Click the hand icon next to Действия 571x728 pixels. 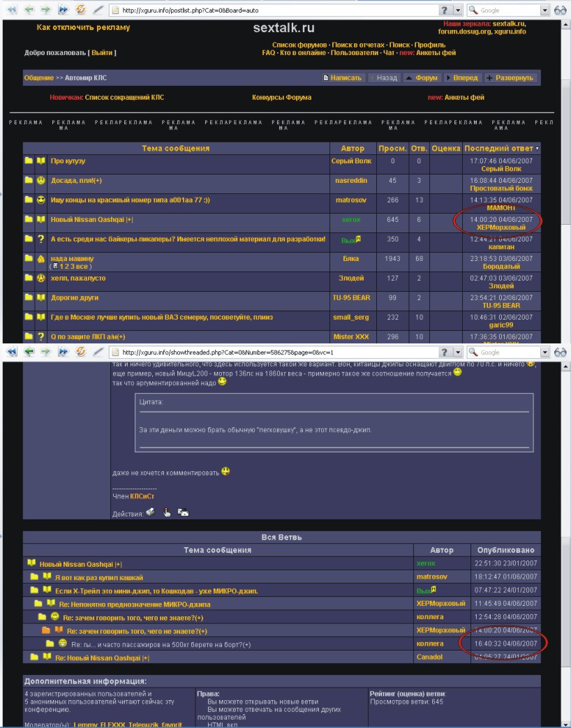167,512
